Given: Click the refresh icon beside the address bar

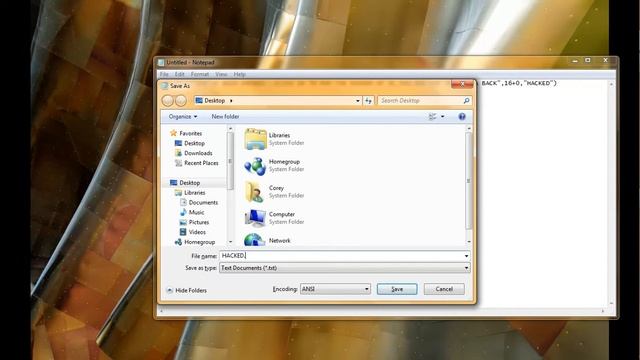Looking at the screenshot, I should coord(368,100).
